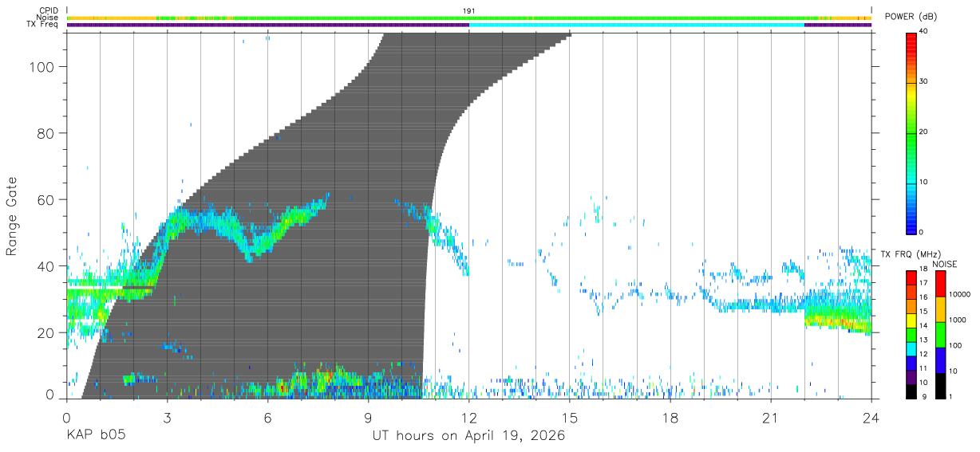Click the x-axis tick label 12
This screenshot has width=980, height=452.
[x=468, y=417]
